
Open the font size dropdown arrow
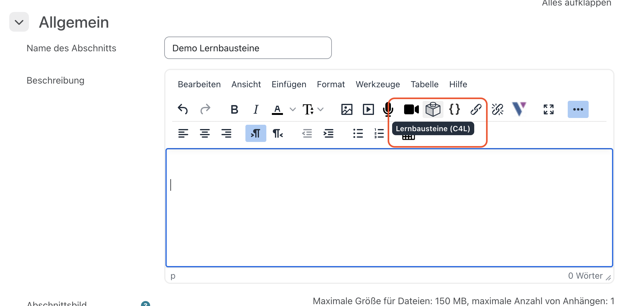click(321, 109)
